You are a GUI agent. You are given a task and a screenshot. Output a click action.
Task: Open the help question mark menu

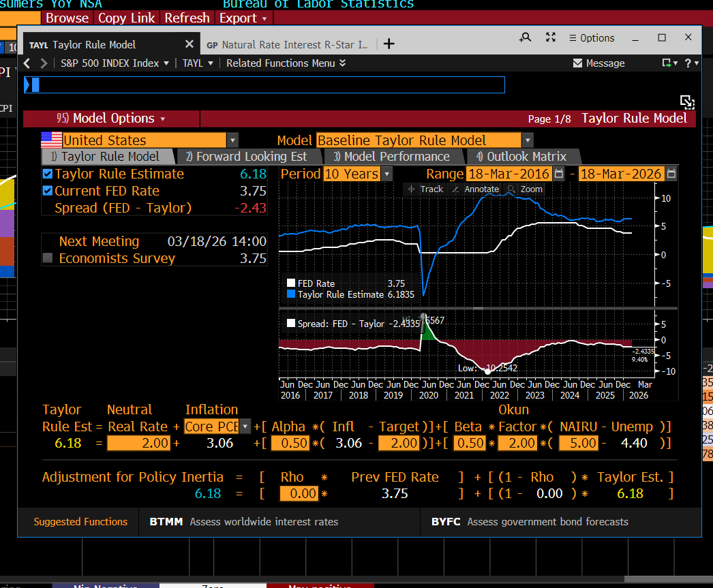tap(691, 63)
